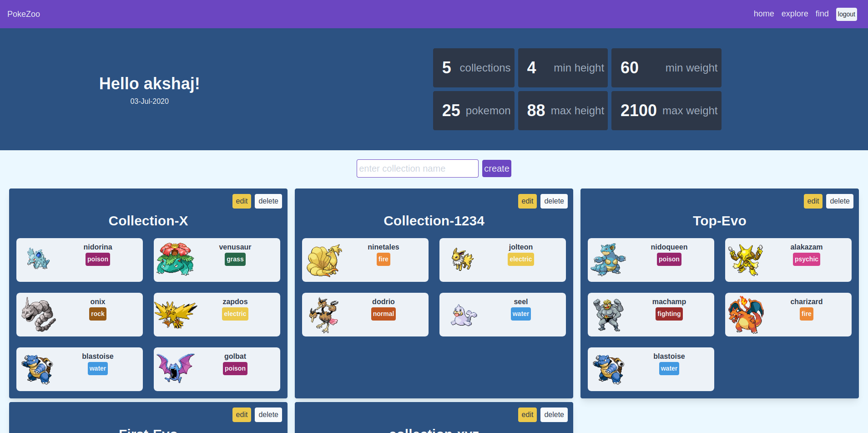Click the psychic tag under alakazam
Screen dimensions: 868x433
(807, 260)
